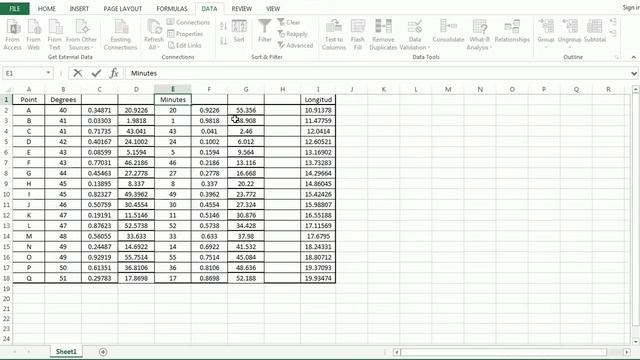Click the Ungroup outline button
640x360 pixels.
point(569,34)
